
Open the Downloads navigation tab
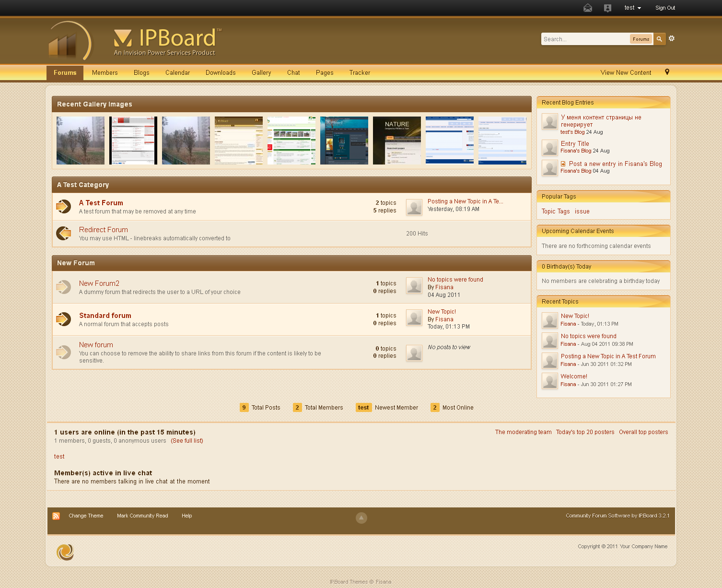(x=221, y=73)
